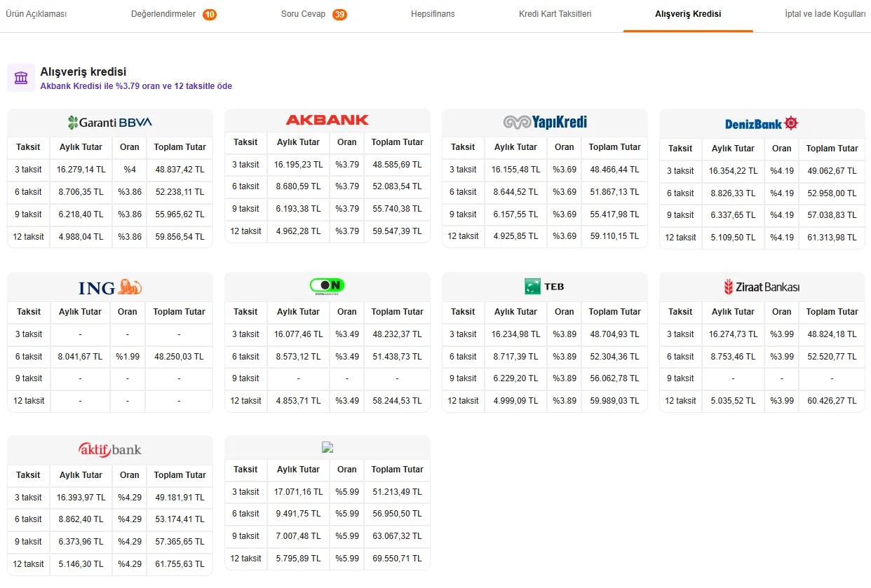Click the Garanti BBVA bank logo
Screen dimensions: 871x588
(110, 123)
